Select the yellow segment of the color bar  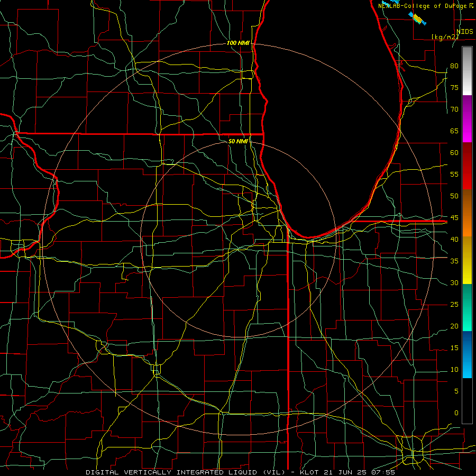point(467,260)
